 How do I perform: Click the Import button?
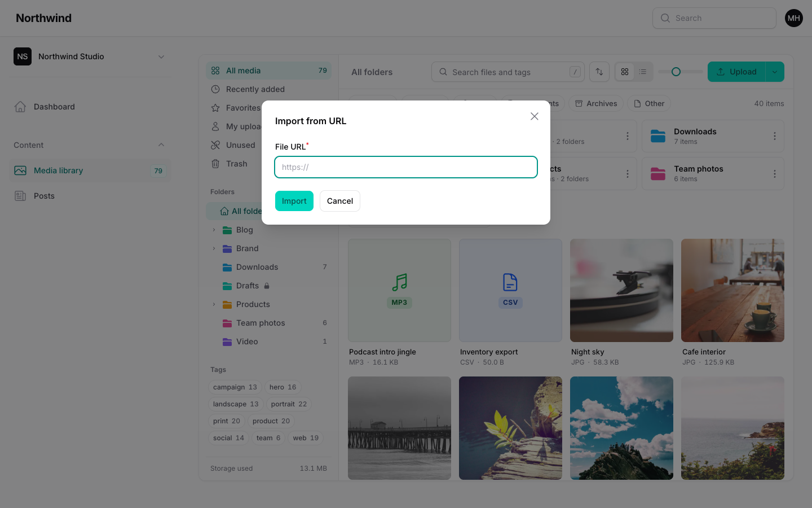pyautogui.click(x=294, y=201)
